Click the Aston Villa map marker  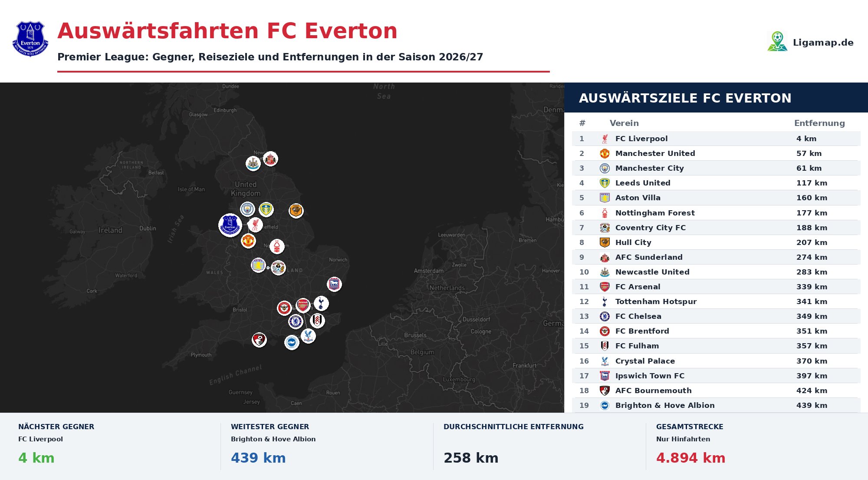click(258, 265)
